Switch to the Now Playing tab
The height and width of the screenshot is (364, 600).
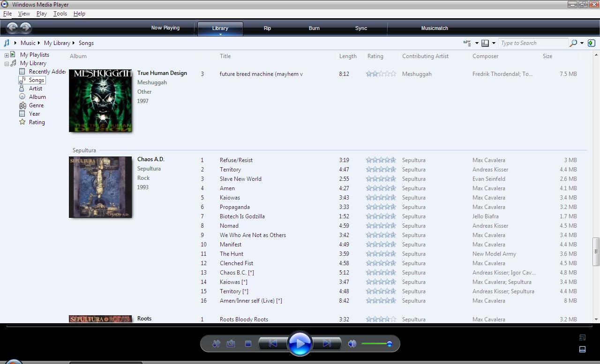(x=165, y=28)
